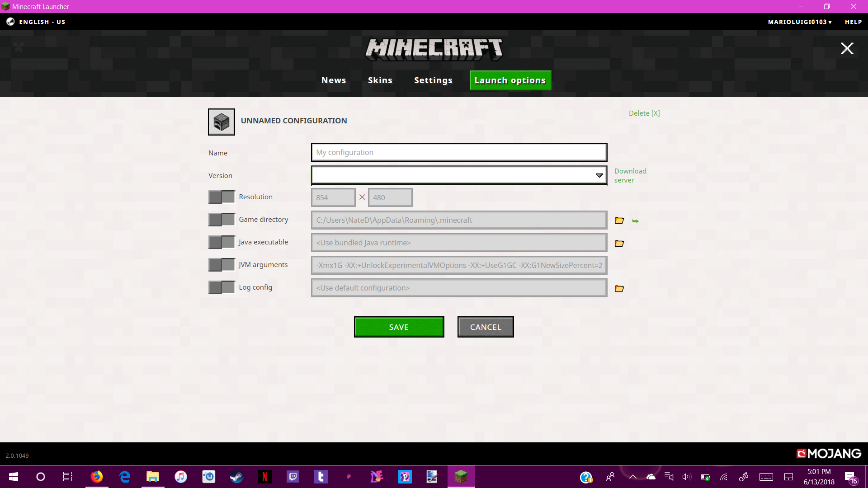Image resolution: width=868 pixels, height=488 pixels.
Task: Click the Download server link
Action: click(630, 176)
